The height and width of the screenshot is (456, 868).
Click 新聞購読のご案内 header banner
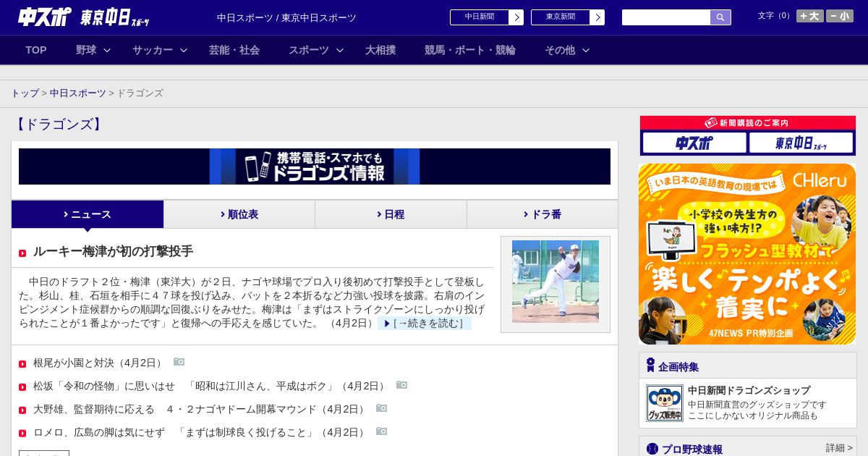(748, 123)
